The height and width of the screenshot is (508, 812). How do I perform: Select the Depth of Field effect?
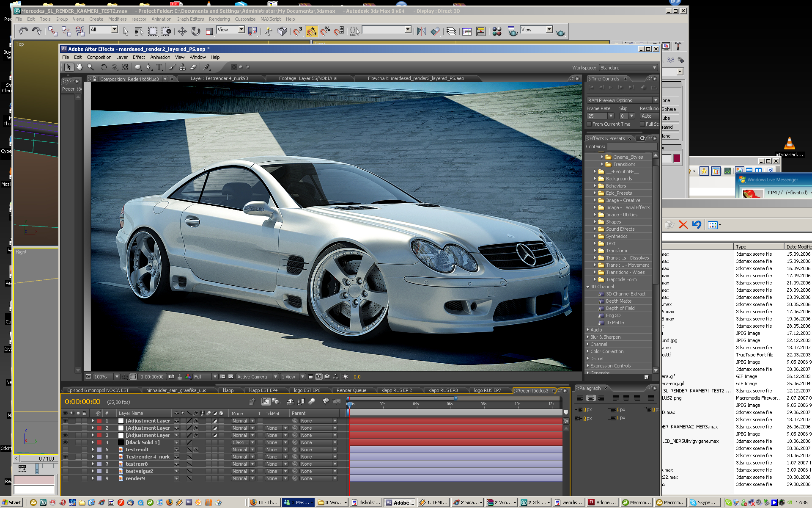[x=620, y=308]
